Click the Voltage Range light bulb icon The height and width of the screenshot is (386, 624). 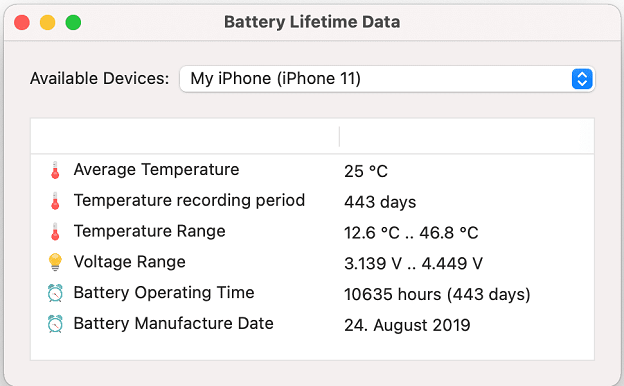55,262
